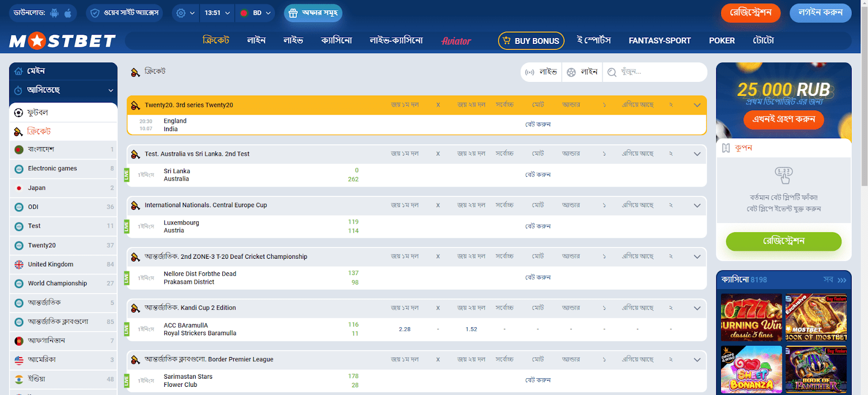Click the globe icon beside World Championship

19,283
